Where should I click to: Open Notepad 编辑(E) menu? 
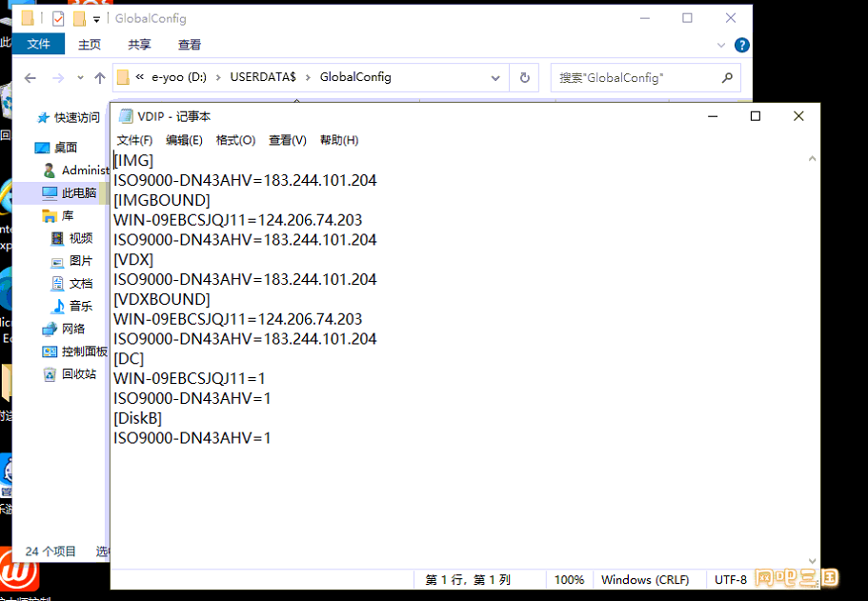184,140
